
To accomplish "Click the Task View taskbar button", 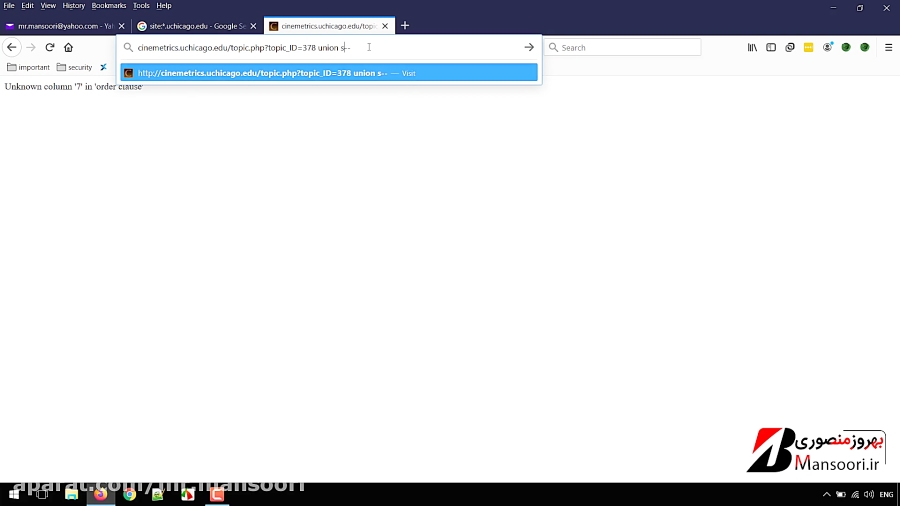I will click(x=42, y=495).
